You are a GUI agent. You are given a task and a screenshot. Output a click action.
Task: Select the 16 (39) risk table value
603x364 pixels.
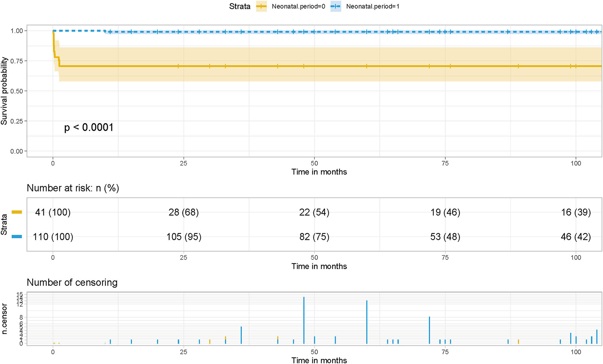[x=576, y=212]
